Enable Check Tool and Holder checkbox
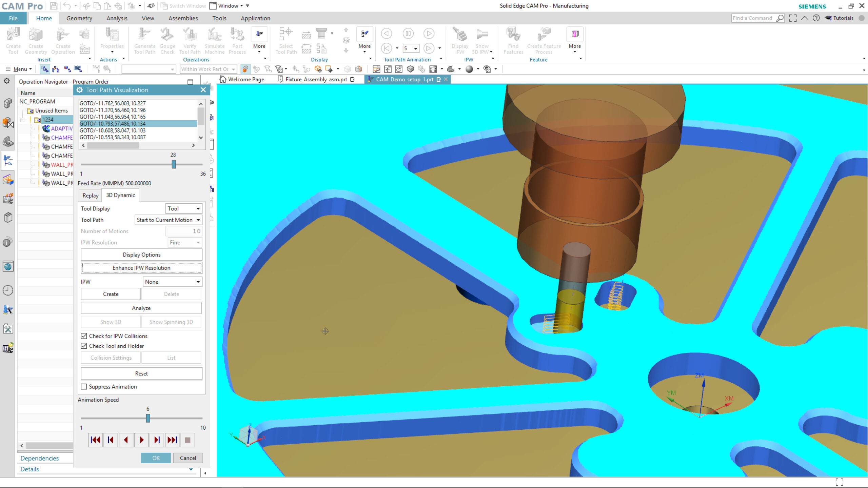868x488 pixels. tap(84, 346)
